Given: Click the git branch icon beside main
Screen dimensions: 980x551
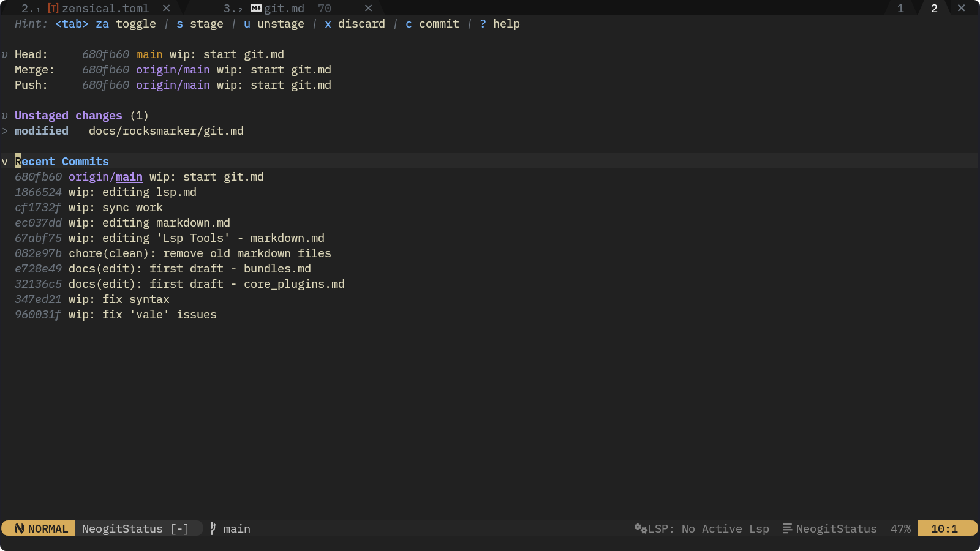Looking at the screenshot, I should click(x=213, y=528).
